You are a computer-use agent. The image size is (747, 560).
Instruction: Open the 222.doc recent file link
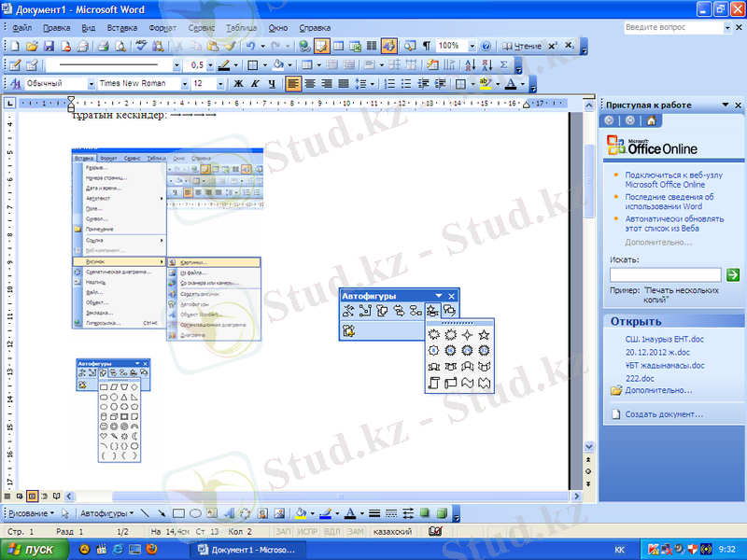coord(640,378)
